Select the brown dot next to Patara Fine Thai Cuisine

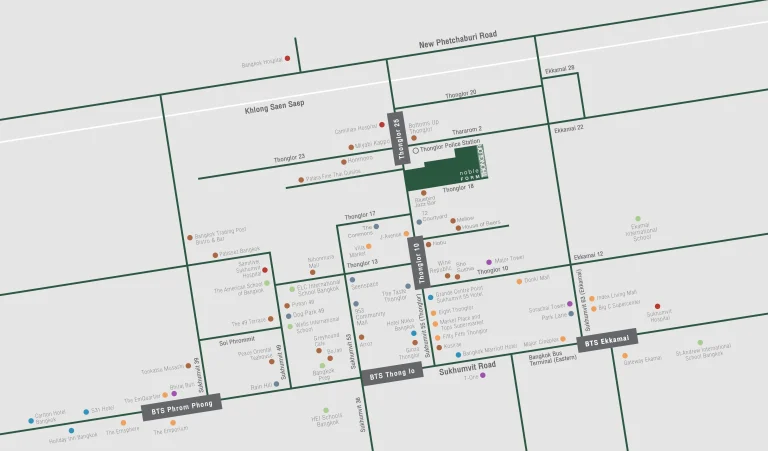(x=301, y=180)
